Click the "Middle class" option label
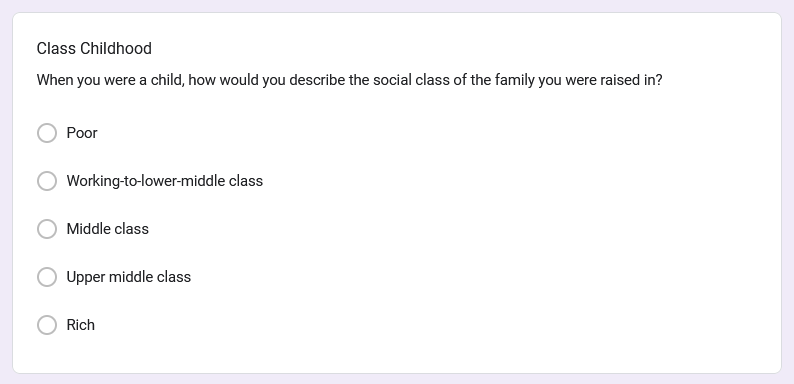Viewport: 794px width, 384px height. [108, 229]
